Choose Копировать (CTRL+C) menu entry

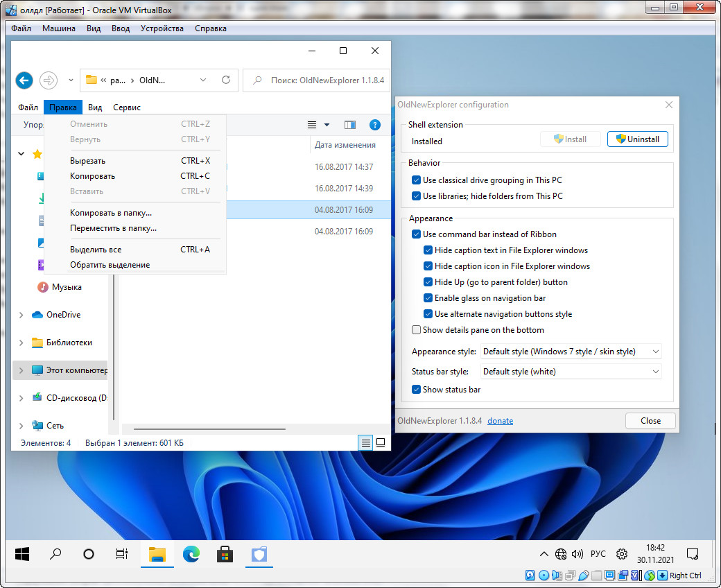tap(134, 176)
